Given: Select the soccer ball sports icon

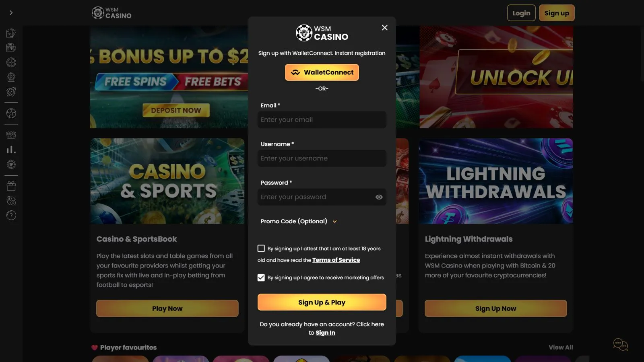Looking at the screenshot, I should 11,113.
